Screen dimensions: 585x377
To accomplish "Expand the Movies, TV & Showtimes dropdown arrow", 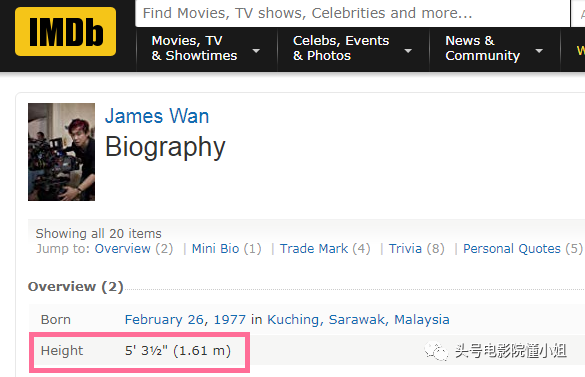I will (256, 50).
